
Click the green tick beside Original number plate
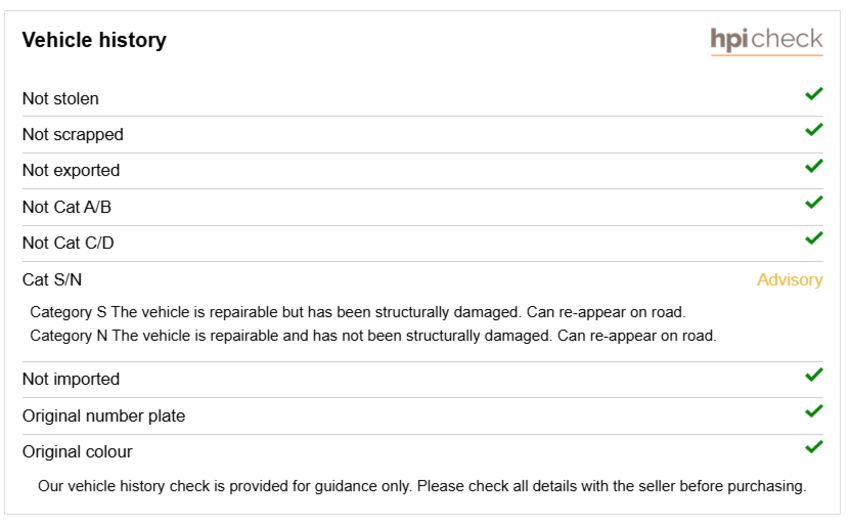(x=814, y=411)
